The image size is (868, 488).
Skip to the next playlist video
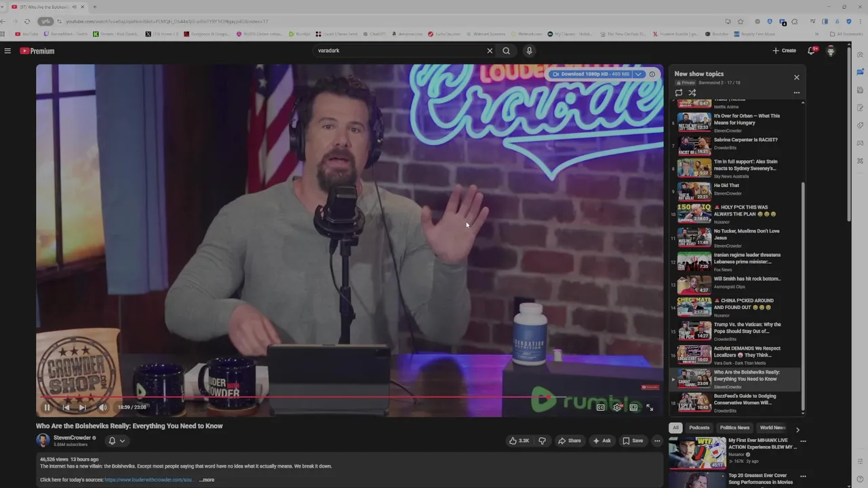[x=82, y=407]
